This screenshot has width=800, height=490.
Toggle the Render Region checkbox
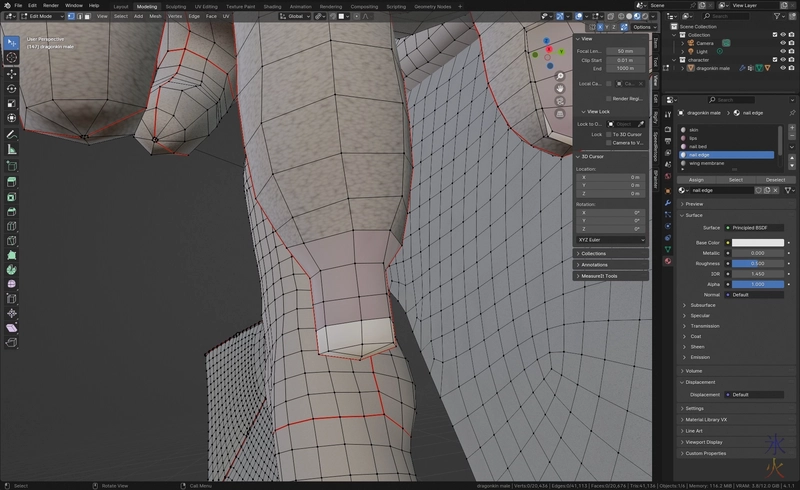(x=610, y=98)
